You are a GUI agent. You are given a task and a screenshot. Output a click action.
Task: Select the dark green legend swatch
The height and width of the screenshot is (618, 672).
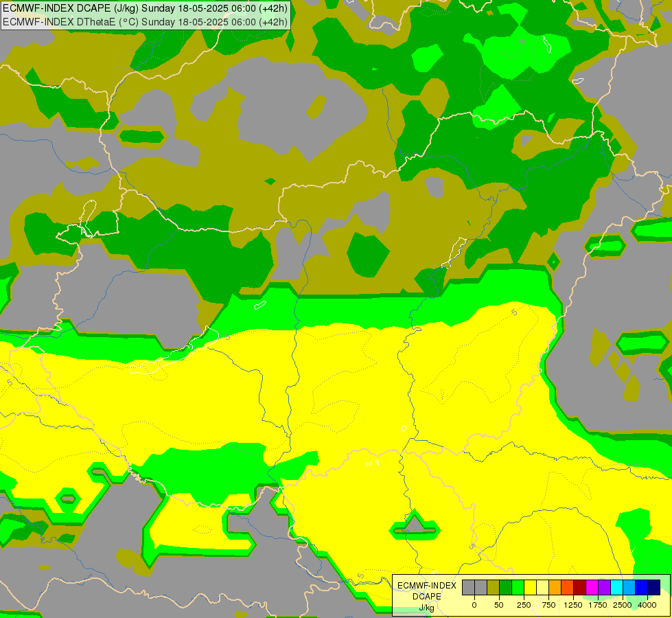pyautogui.click(x=506, y=588)
